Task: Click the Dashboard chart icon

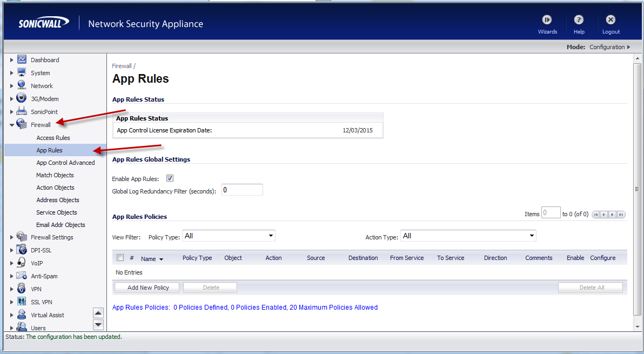Action: pos(22,59)
